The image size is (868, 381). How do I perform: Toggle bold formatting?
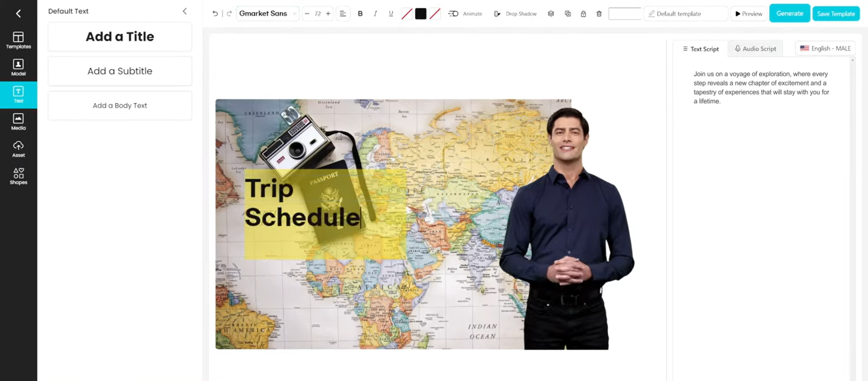click(360, 14)
